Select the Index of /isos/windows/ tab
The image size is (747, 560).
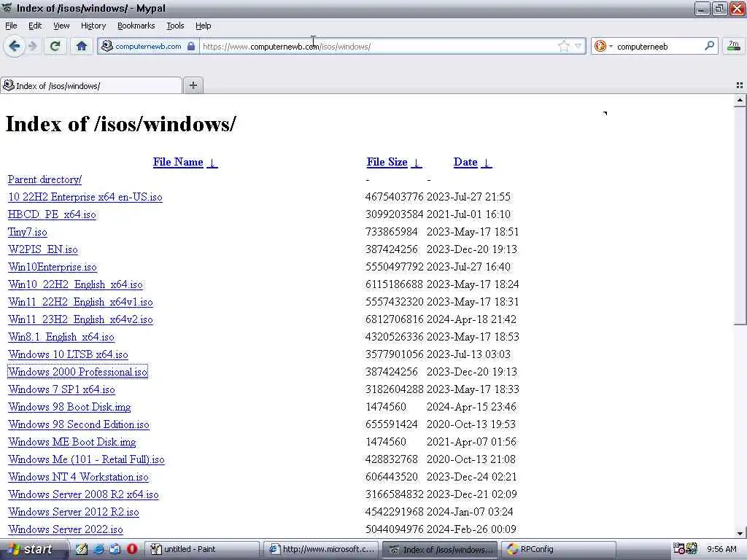[90, 86]
